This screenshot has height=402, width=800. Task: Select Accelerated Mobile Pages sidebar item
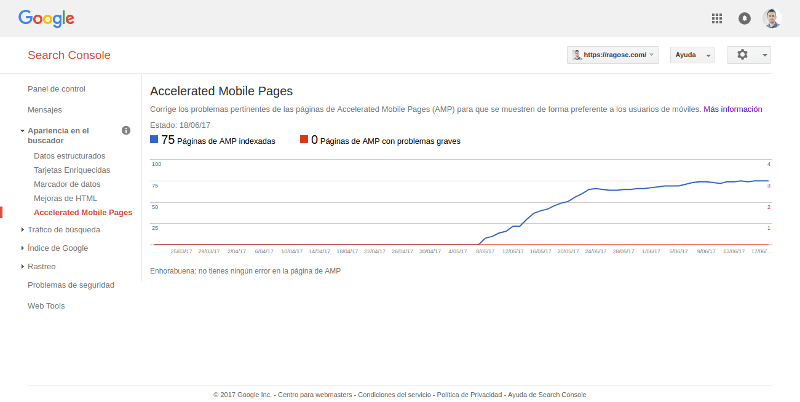coord(83,213)
